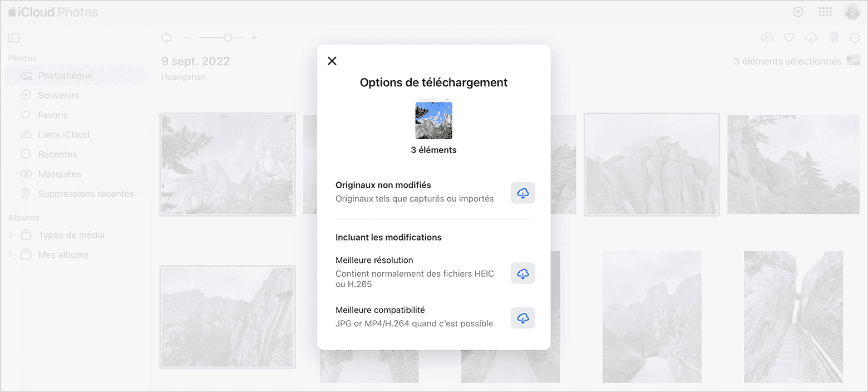Open Favoris in sidebar
Viewport: 868px width, 392px height.
(75, 115)
